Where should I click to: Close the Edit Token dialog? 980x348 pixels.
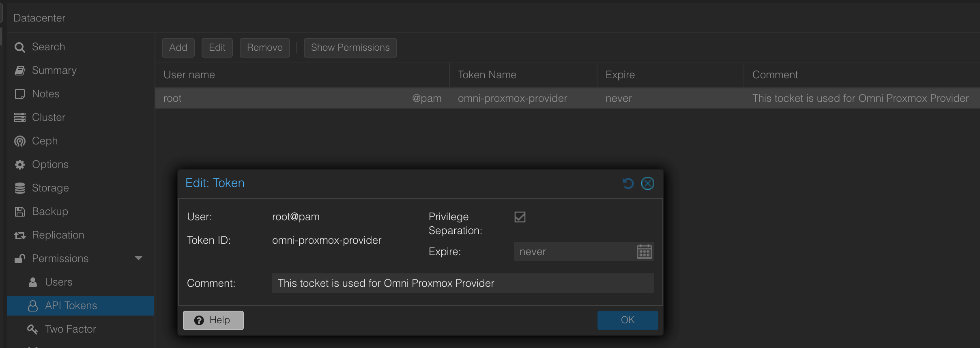647,183
